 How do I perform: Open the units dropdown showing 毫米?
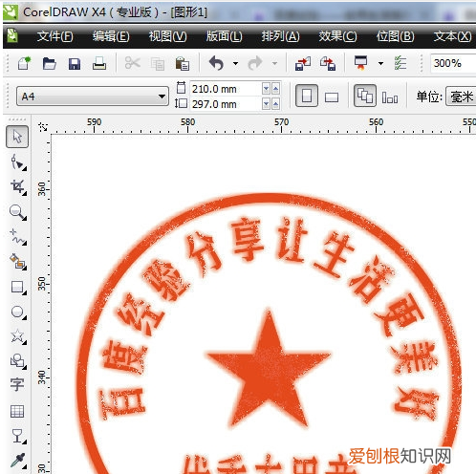[x=462, y=97]
